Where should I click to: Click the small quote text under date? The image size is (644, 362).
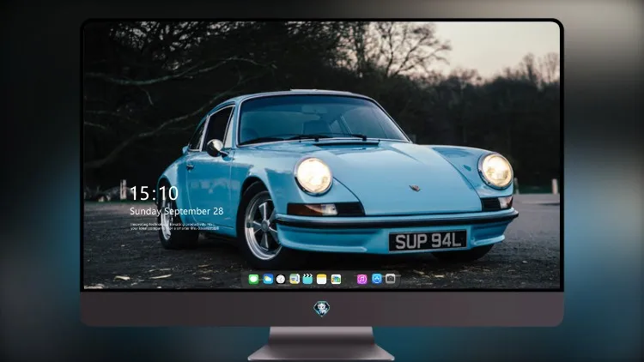[x=174, y=226]
